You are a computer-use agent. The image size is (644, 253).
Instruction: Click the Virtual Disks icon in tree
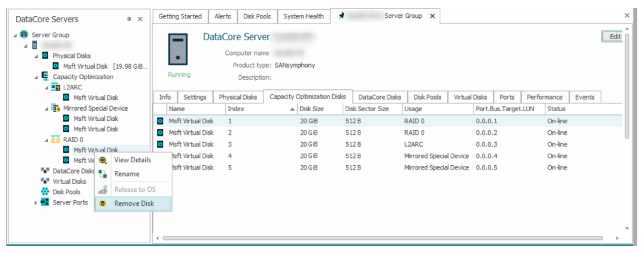[45, 181]
